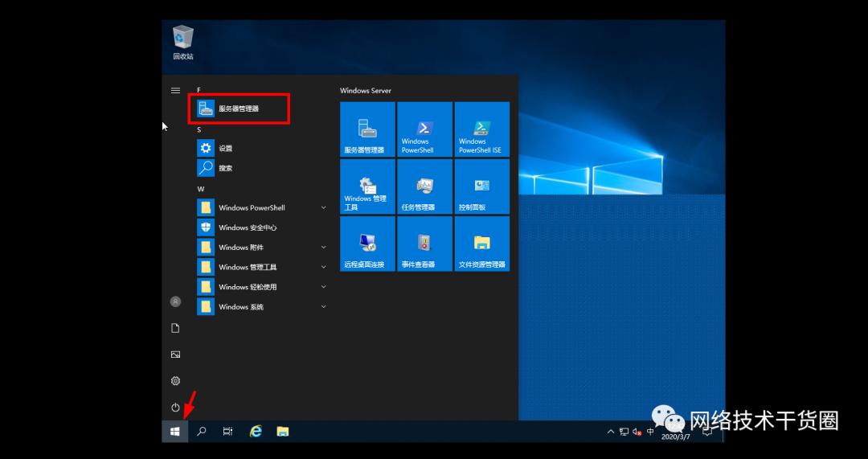Open Documents from Start sidebar

click(175, 328)
